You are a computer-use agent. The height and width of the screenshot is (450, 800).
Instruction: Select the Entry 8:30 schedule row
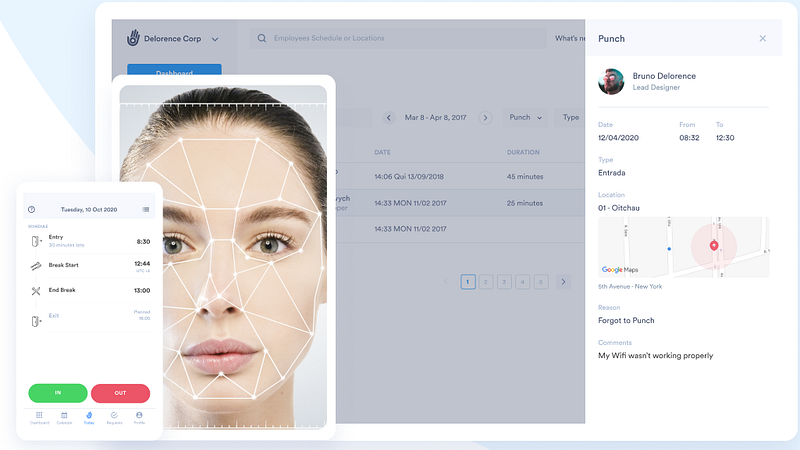[x=90, y=241]
